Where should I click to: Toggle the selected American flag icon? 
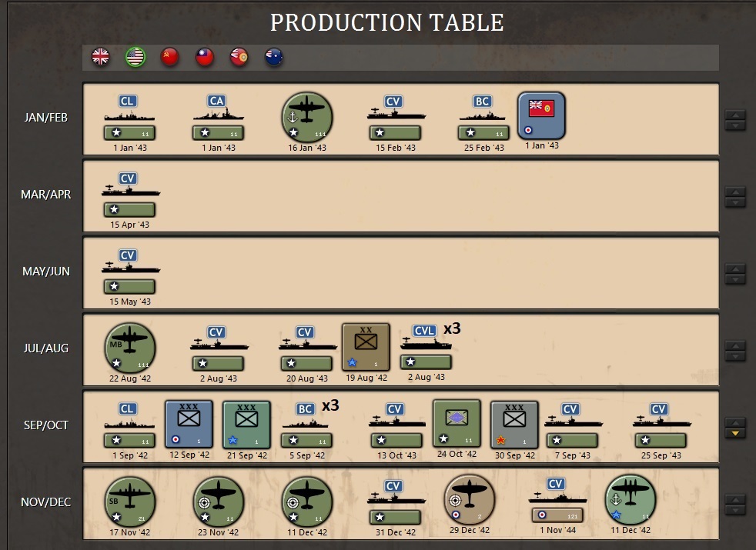(x=135, y=56)
